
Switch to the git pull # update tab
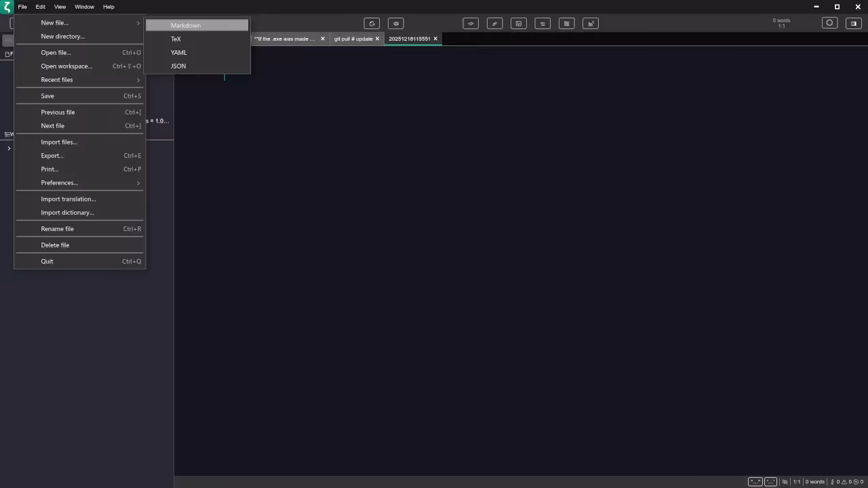point(353,39)
